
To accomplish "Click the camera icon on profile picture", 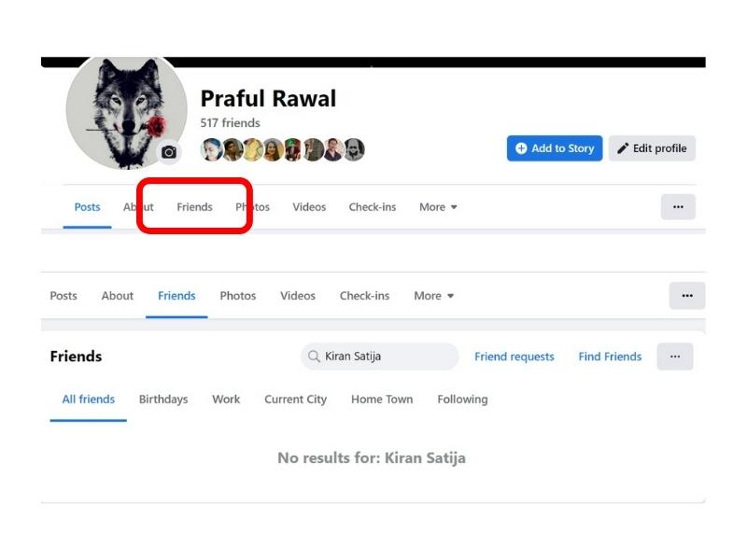I will point(169,152).
